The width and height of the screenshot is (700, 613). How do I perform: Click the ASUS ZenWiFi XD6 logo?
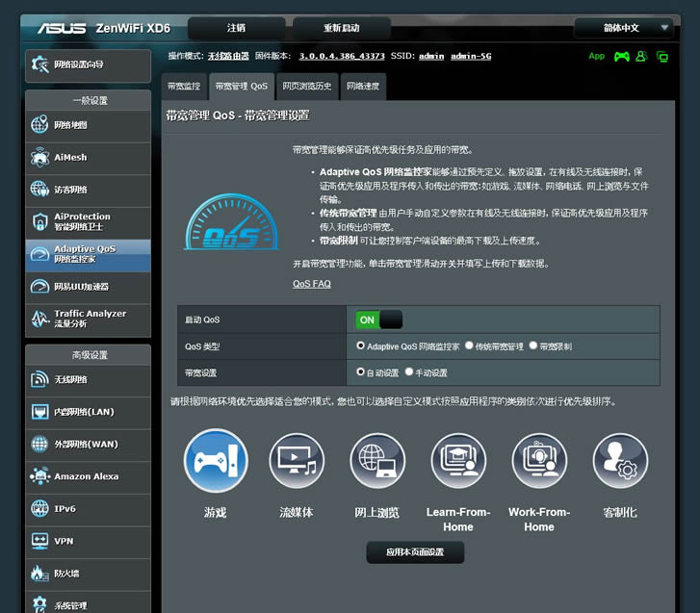[104, 29]
